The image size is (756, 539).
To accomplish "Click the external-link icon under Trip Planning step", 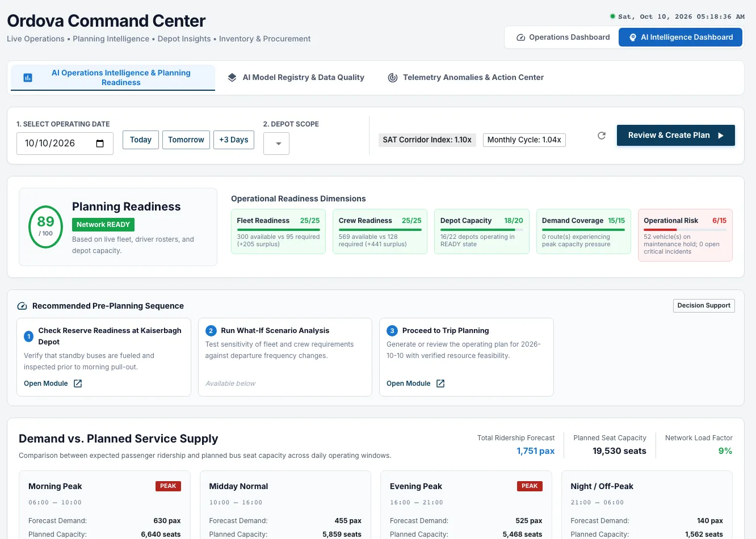I will pos(440,384).
